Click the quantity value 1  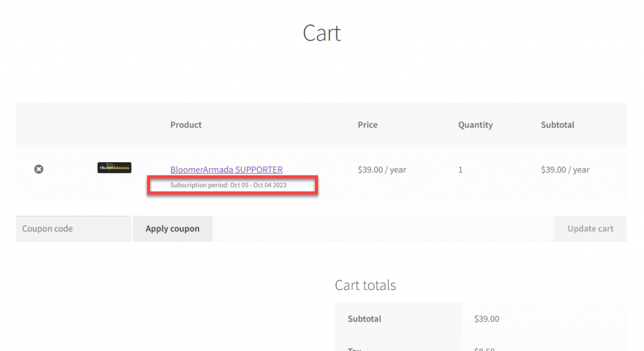(460, 169)
